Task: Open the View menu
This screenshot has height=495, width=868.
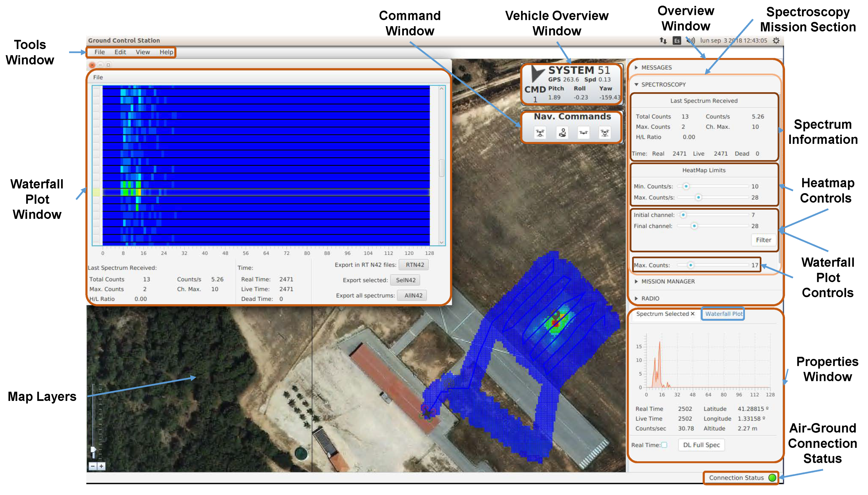Action: (143, 52)
